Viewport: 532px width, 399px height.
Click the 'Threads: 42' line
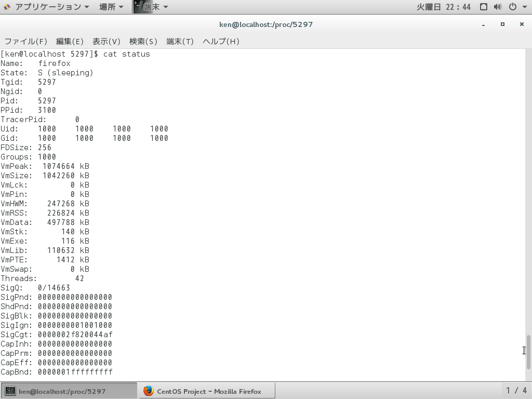43,278
